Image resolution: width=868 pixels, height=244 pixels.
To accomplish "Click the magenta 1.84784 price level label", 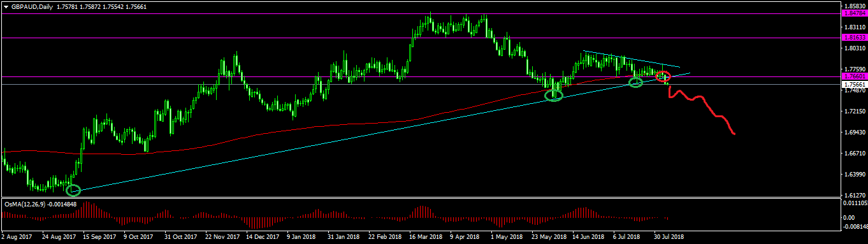I will 854,13.
